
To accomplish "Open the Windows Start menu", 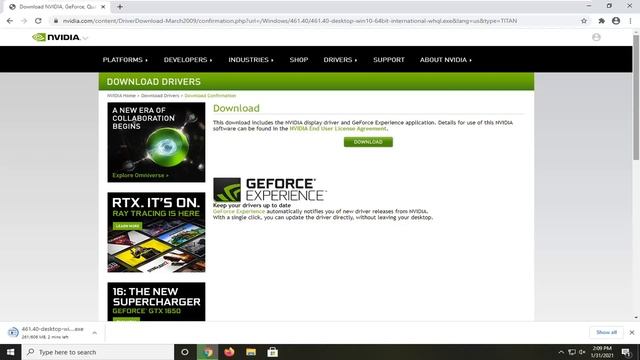I will [x=11, y=352].
